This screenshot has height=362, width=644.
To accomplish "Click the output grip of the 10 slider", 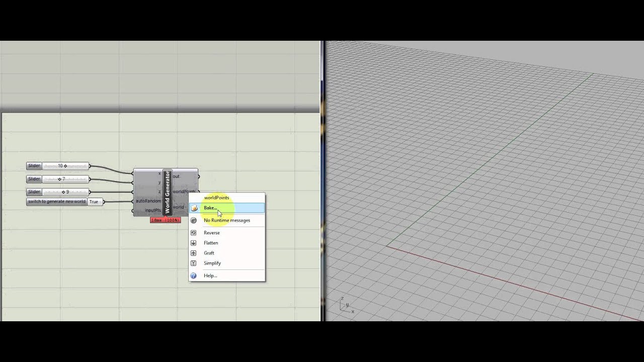I will (90, 166).
